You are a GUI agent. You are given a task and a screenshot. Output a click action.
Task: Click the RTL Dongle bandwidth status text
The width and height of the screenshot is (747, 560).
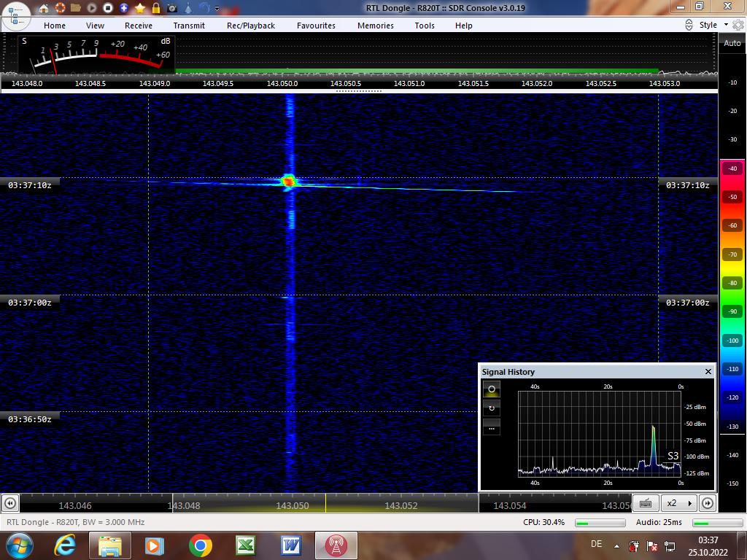(76, 522)
